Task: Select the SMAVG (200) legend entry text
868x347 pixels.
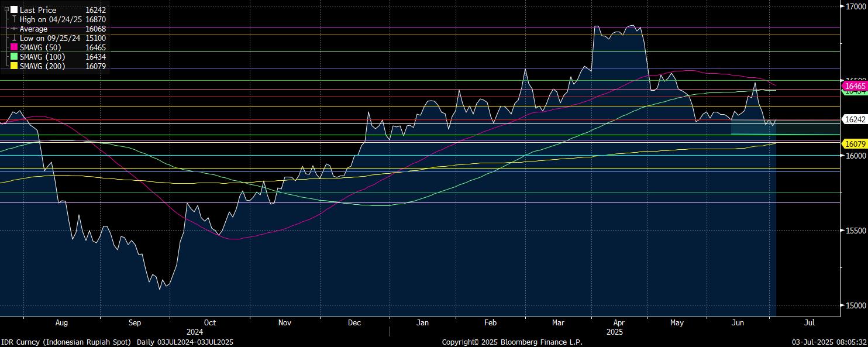Action: pyautogui.click(x=42, y=66)
